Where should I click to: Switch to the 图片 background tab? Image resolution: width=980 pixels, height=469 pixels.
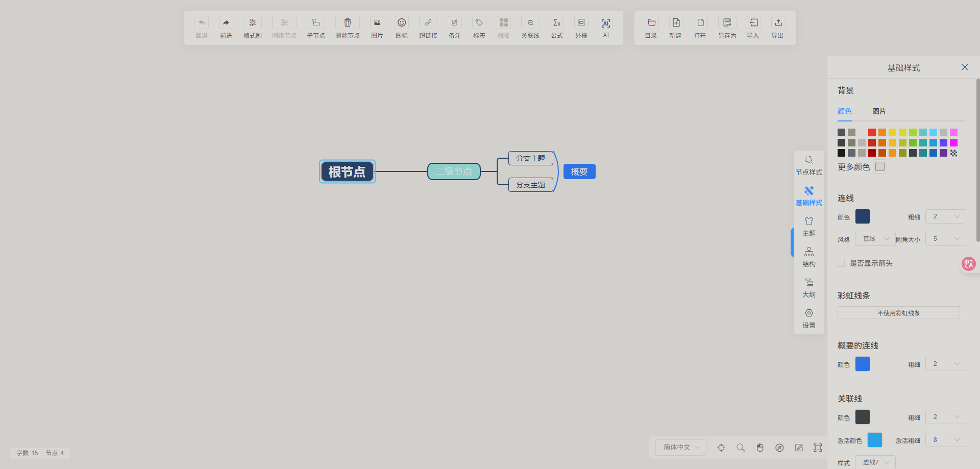coord(879,111)
